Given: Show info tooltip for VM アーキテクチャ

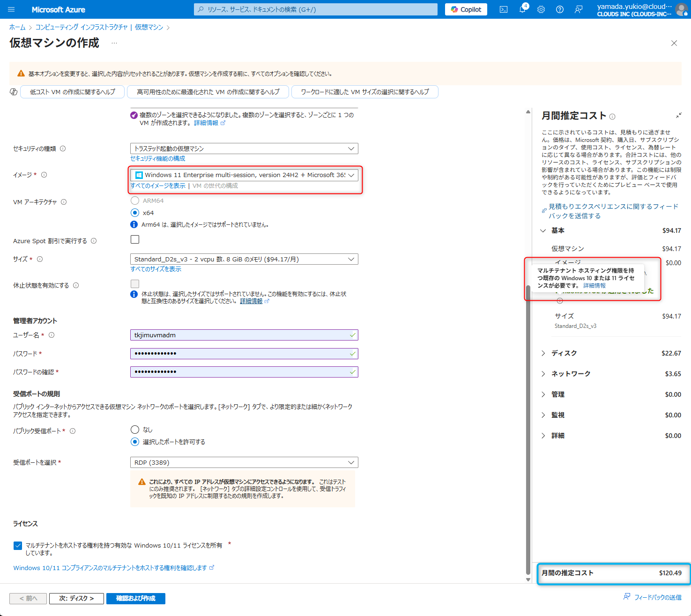Looking at the screenshot, I should (x=64, y=202).
